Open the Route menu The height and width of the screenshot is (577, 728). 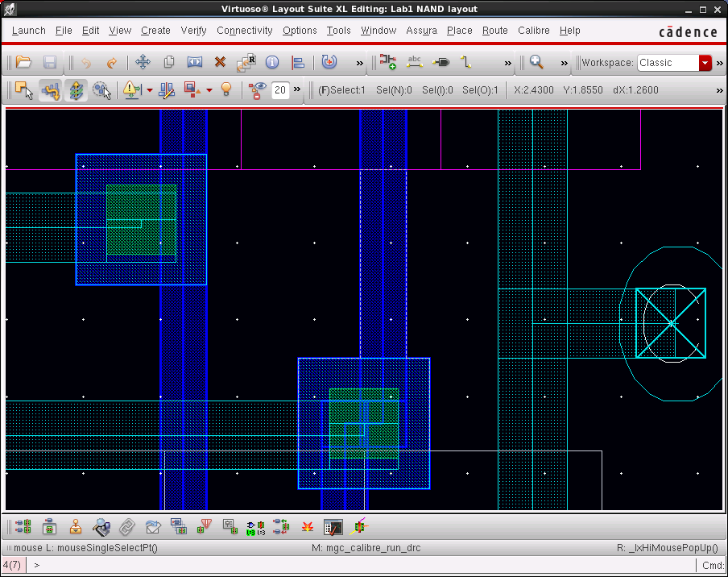(x=495, y=31)
